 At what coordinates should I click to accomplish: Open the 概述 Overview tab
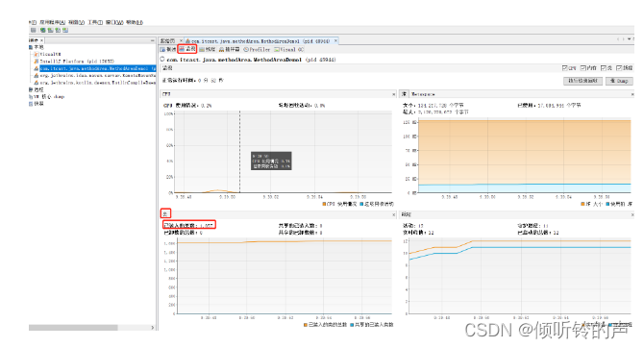click(x=168, y=49)
